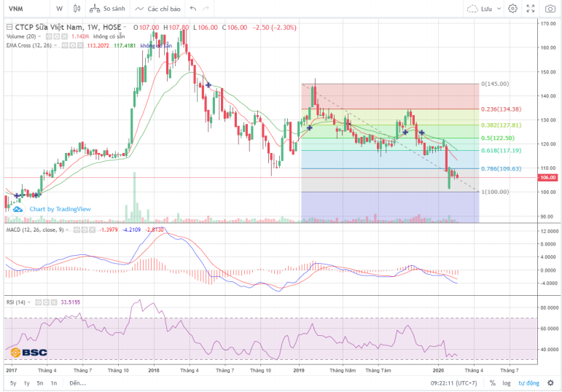This screenshot has height=392, width=562.
Task: Open MACD settings gear icon
Action: pyautogui.click(x=85, y=230)
